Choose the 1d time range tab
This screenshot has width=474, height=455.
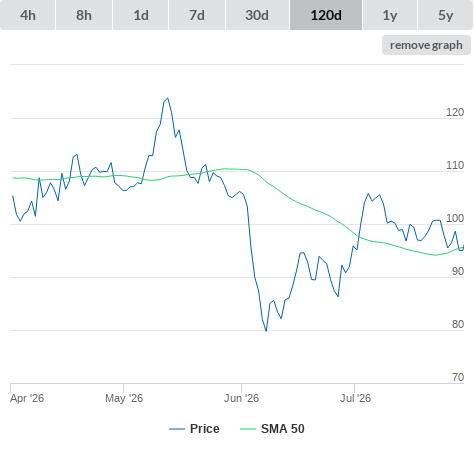click(x=141, y=15)
